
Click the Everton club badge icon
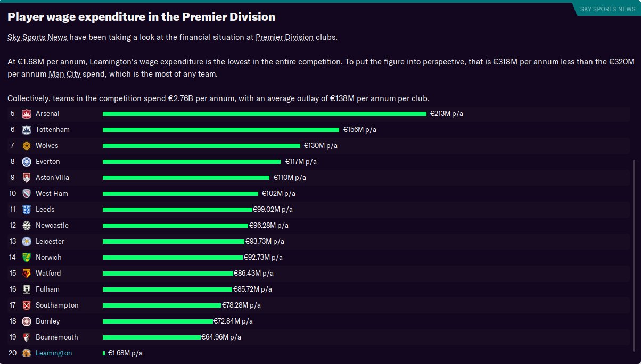[x=27, y=162]
